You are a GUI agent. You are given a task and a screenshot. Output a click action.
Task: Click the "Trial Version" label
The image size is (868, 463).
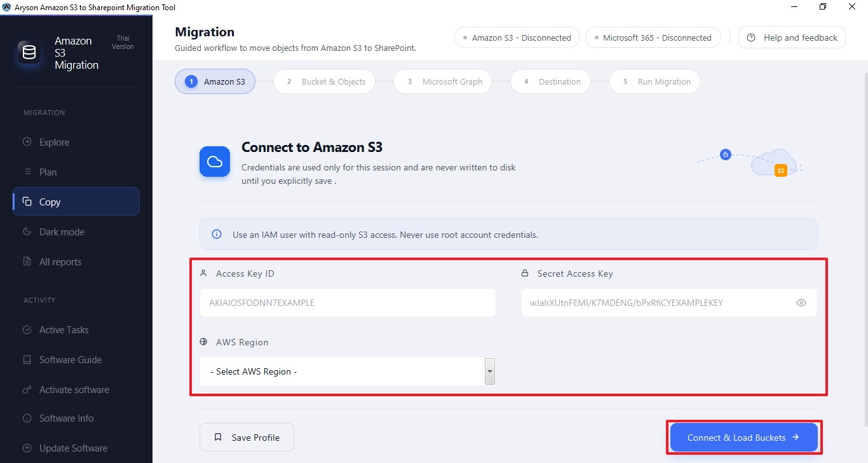point(123,43)
